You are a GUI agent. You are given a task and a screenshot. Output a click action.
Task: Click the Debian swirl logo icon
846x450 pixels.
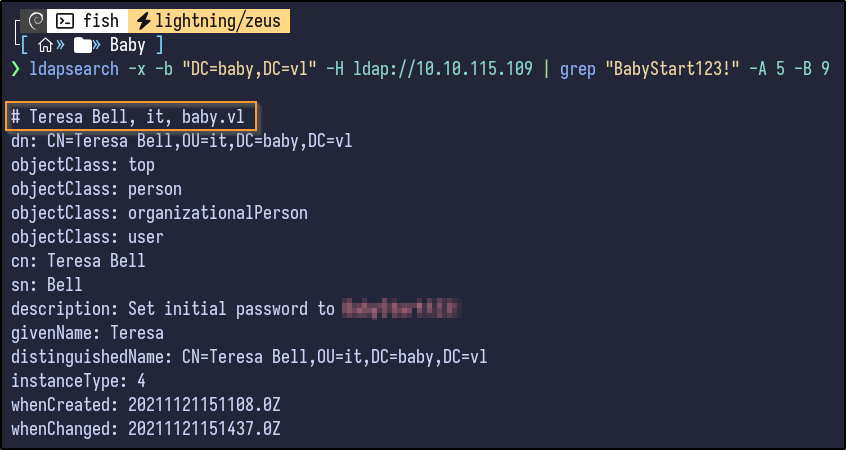37,20
